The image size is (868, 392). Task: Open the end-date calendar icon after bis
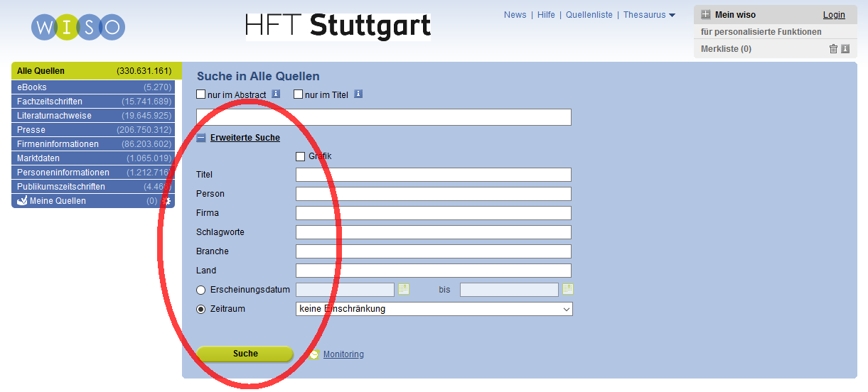click(568, 289)
